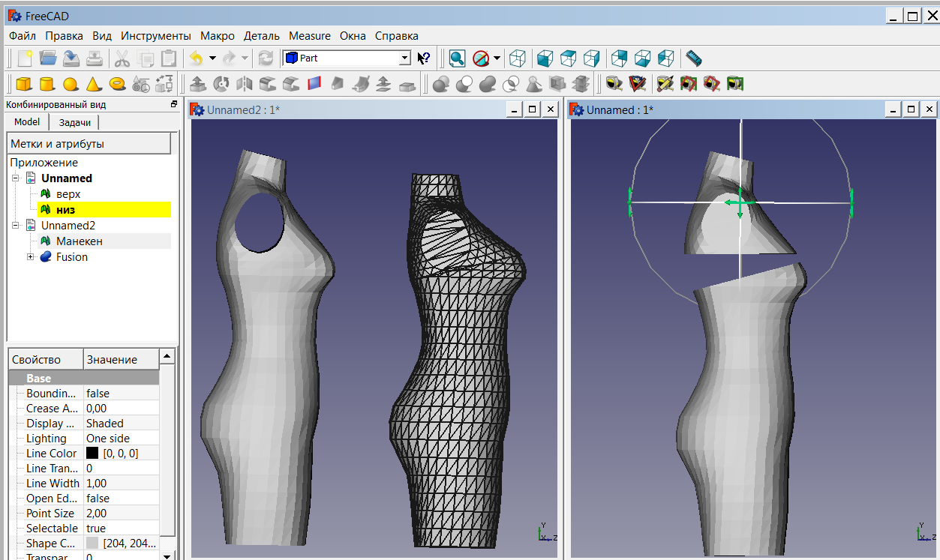
Task: Click the Метки и атрибуты header button
Action: (x=89, y=144)
